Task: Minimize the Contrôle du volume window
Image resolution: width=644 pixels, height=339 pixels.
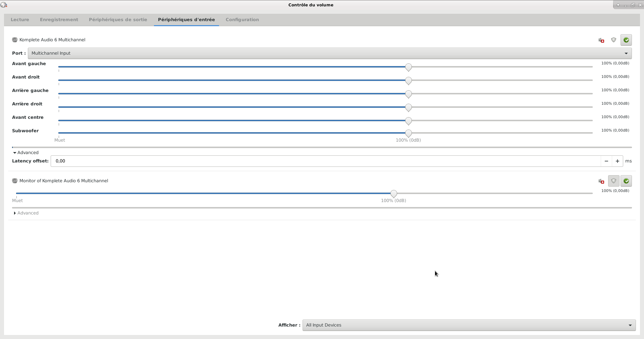Action: coord(626,5)
